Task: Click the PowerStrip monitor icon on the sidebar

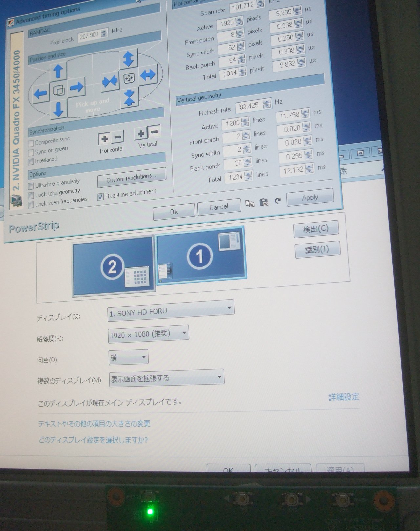Action: pyautogui.click(x=16, y=201)
